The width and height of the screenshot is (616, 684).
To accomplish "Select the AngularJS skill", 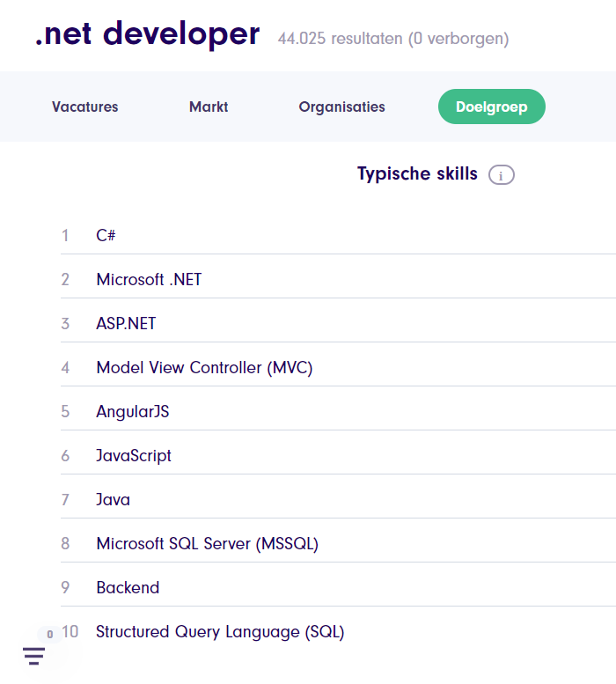I will (x=338, y=411).
